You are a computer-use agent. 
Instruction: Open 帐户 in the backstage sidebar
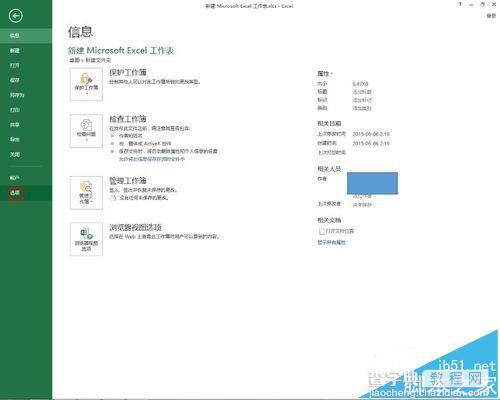pyautogui.click(x=26, y=178)
